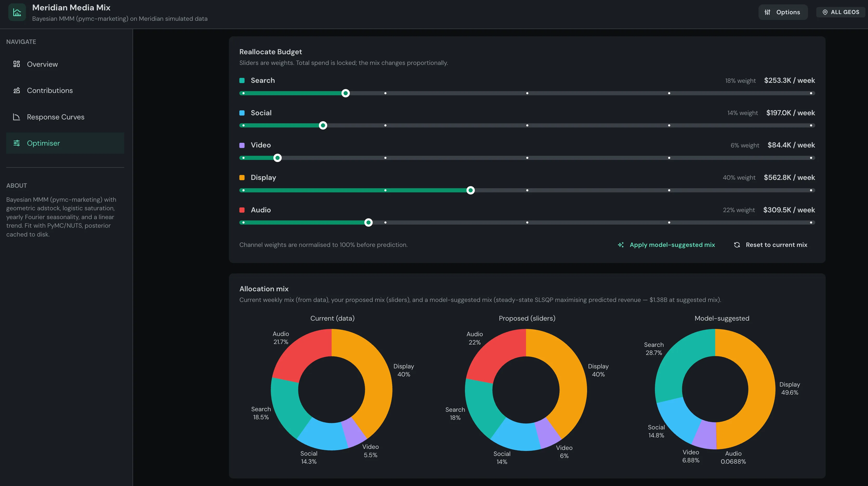This screenshot has height=486, width=868.
Task: Click the Display weight slider handle
Action: [470, 190]
